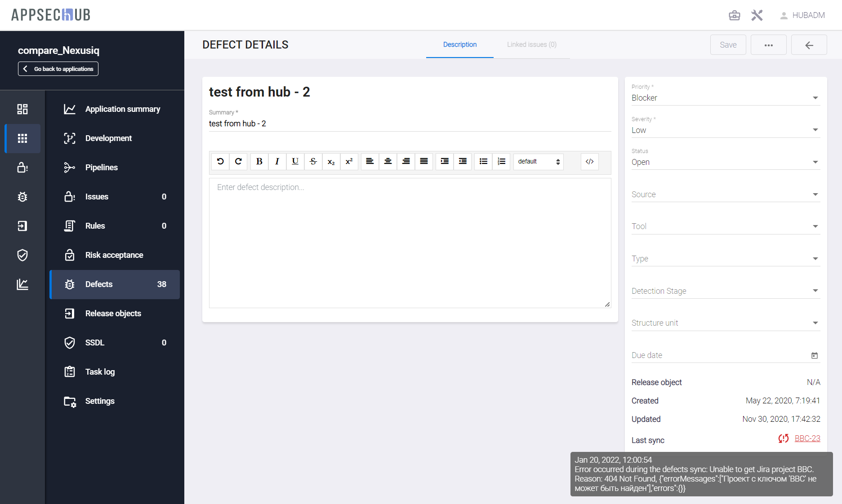This screenshot has width=842, height=504.
Task: Center align text in the editor
Action: [x=388, y=162]
